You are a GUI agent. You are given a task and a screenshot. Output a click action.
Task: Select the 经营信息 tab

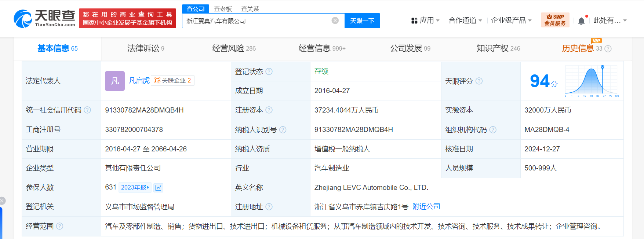pos(322,48)
